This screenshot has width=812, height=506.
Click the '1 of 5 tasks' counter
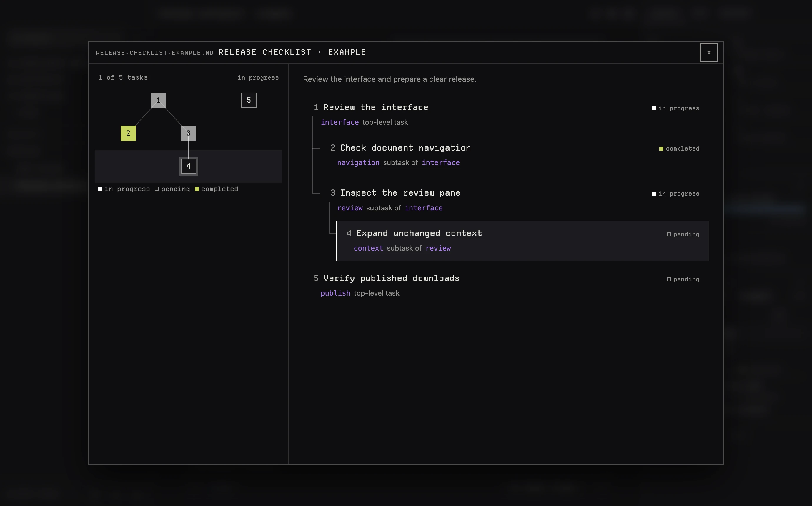[123, 77]
